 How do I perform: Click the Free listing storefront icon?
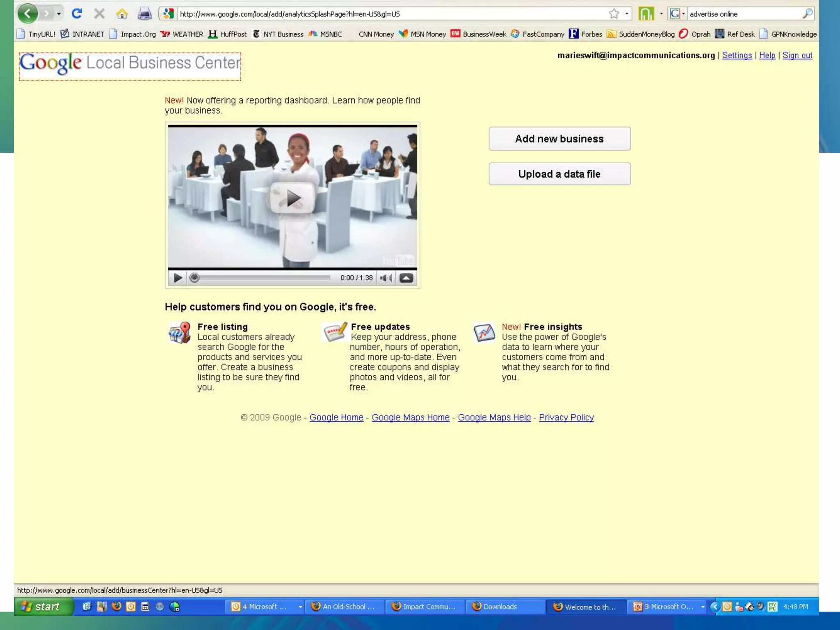[x=180, y=332]
